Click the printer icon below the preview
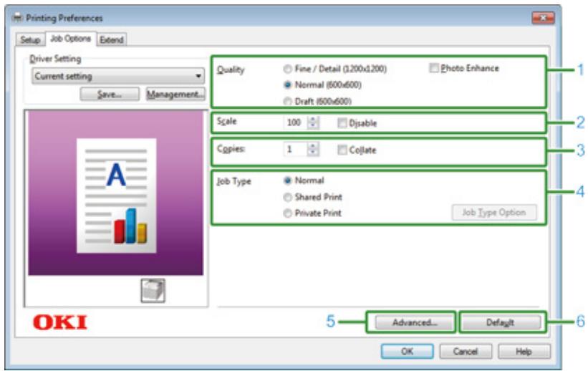Viewport: 588px width, 371px height. [153, 290]
